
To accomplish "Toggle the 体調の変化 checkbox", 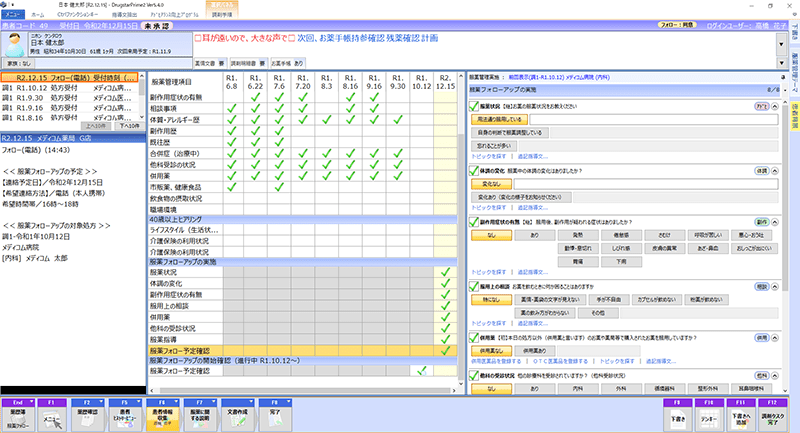I will point(473,171).
